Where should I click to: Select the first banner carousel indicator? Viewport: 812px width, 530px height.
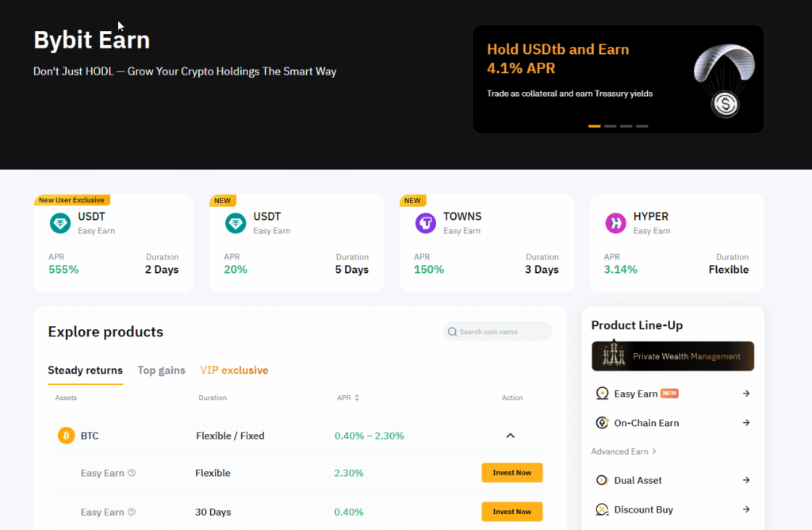pos(595,126)
